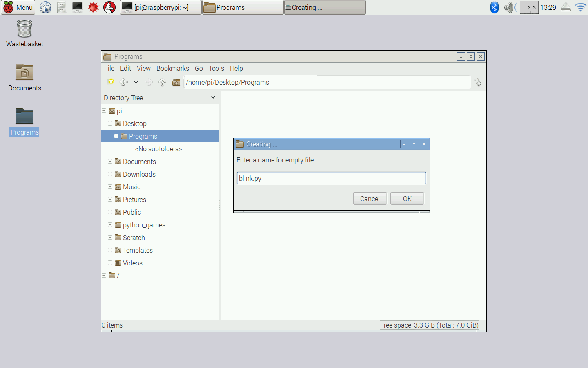Click the '0 items' status bar text
Viewport: 588px width, 368px height.
pos(112,325)
